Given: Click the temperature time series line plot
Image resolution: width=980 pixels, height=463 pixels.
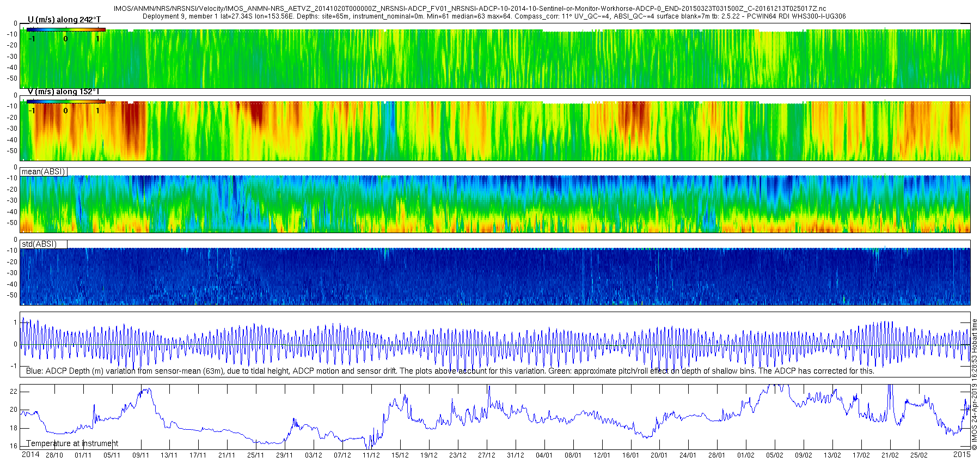Looking at the screenshot, I should 495,417.
